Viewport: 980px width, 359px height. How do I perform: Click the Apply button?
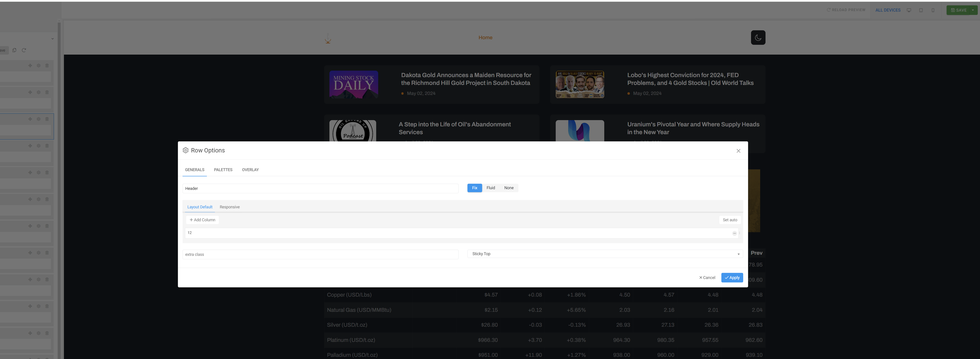pos(732,277)
